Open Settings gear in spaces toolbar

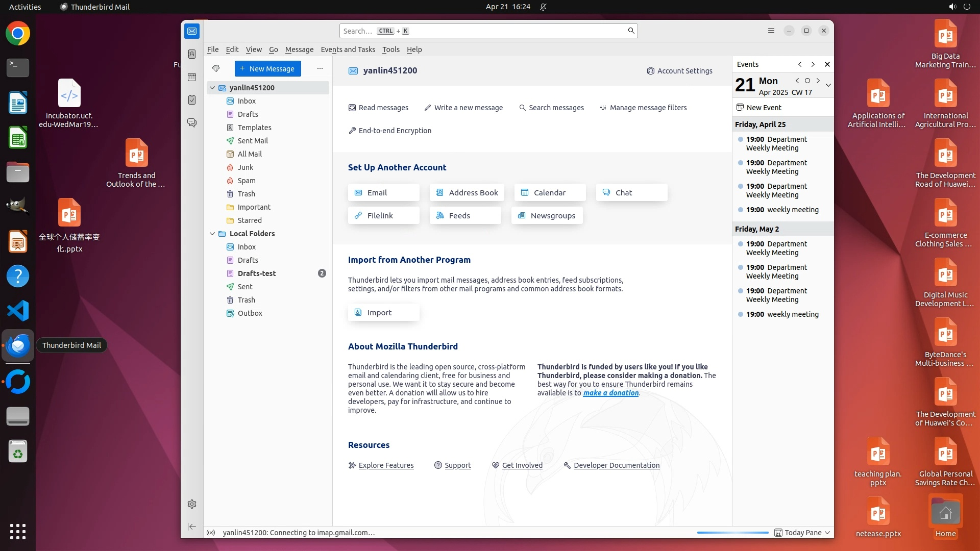pyautogui.click(x=192, y=504)
